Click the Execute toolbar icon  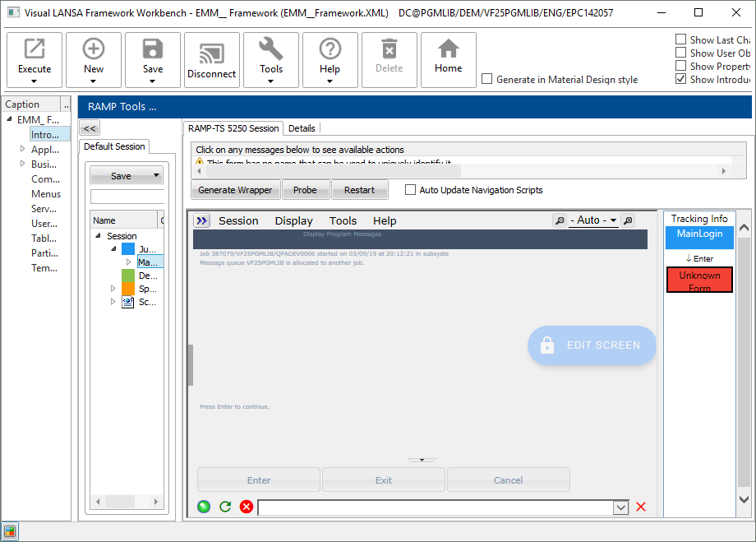point(35,49)
